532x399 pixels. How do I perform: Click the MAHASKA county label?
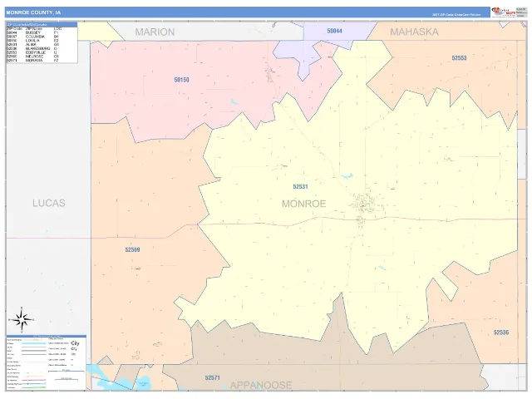point(414,32)
